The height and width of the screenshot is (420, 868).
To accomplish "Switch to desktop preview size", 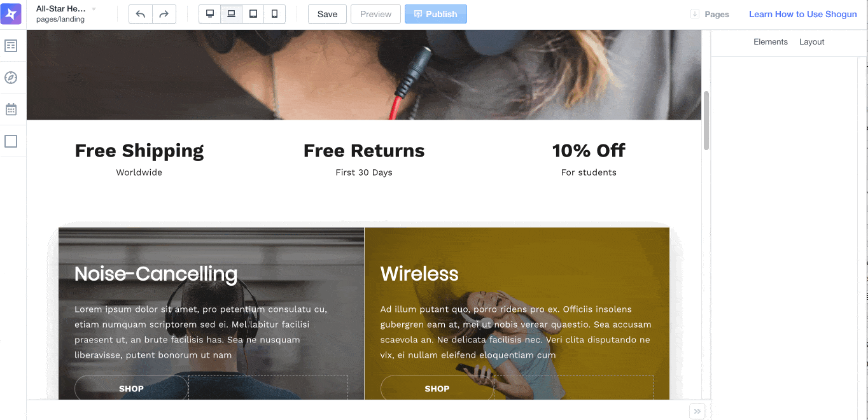I will pos(209,14).
